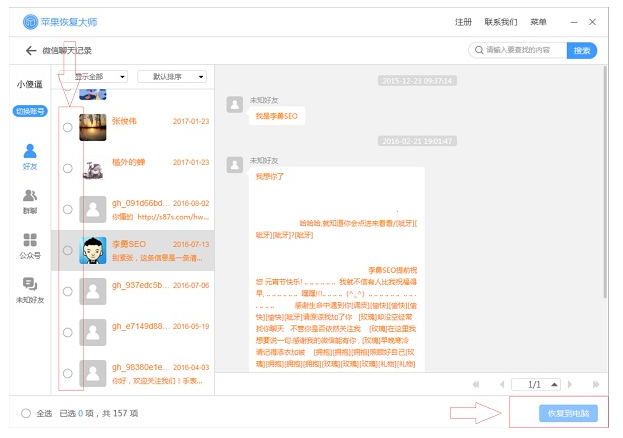Click sender avatar beside 我是李勇SEO message
This screenshot has height=438, width=623.
point(234,105)
